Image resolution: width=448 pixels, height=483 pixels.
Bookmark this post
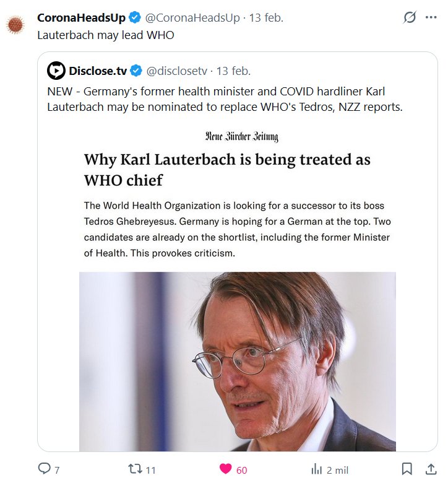click(407, 469)
